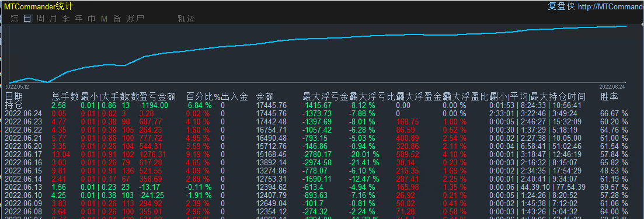
Task: Click the 持仓 row label
Action: (14, 105)
